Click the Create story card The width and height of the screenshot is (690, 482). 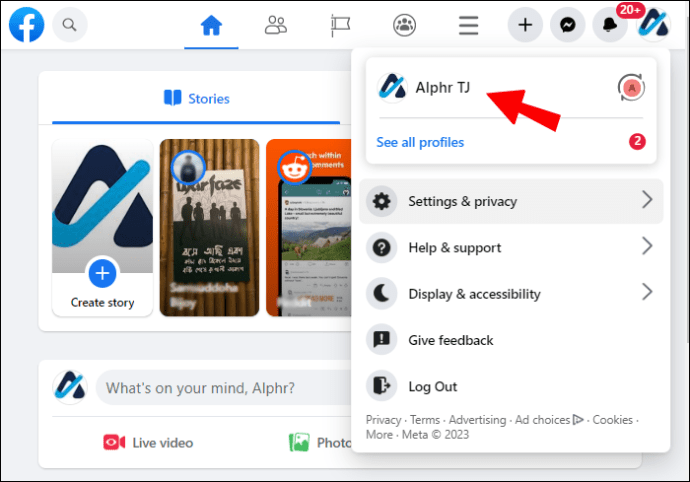click(103, 228)
